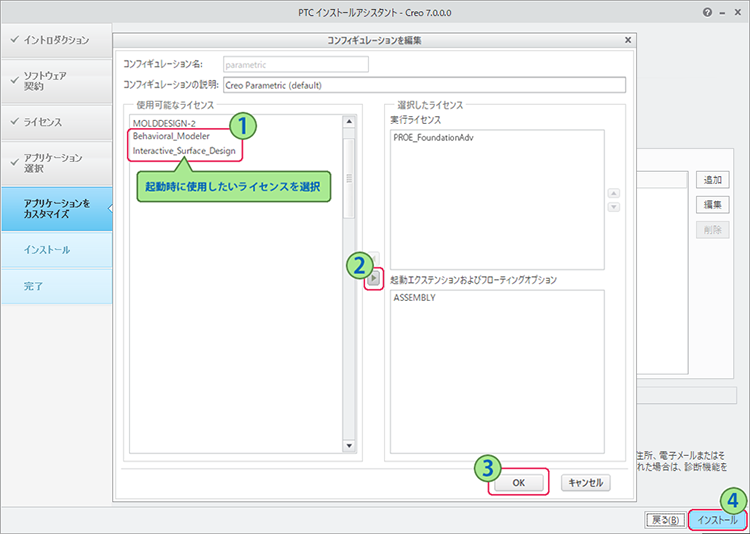This screenshot has height=534, width=750.
Task: Click the コンフィギュレーション名 field
Action: (x=296, y=64)
